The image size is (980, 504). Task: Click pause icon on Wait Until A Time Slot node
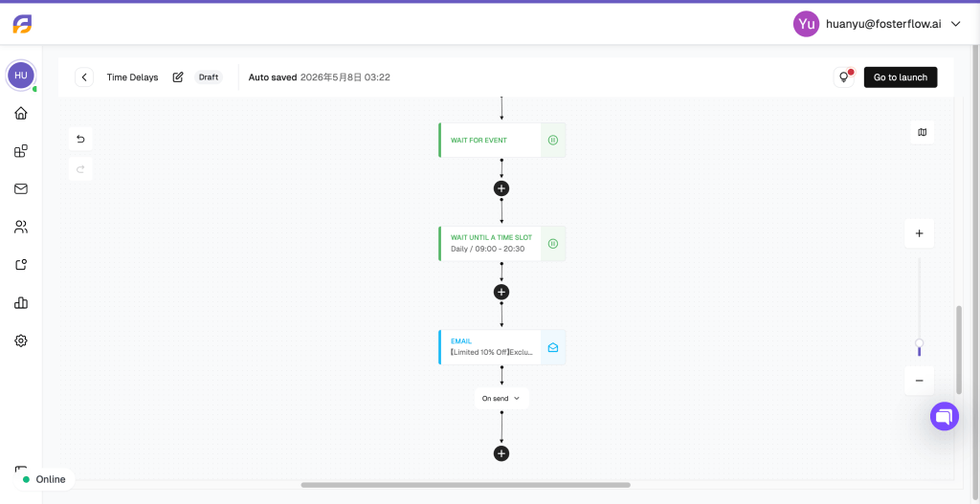tap(552, 244)
